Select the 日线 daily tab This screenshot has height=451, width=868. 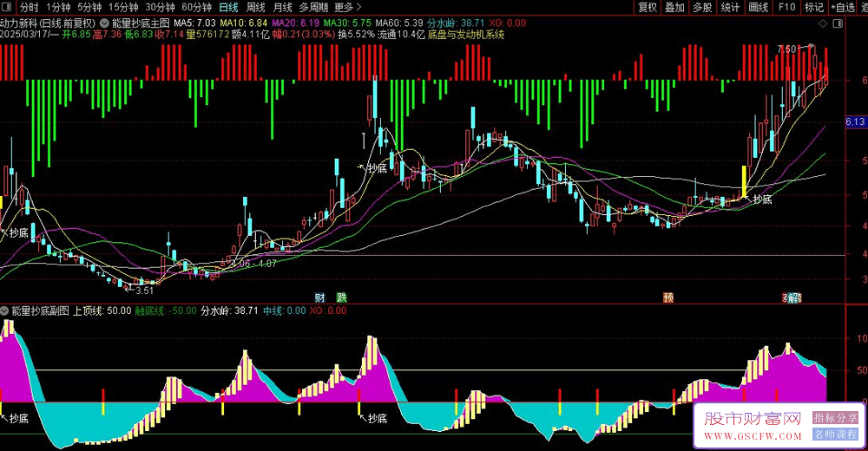228,7
